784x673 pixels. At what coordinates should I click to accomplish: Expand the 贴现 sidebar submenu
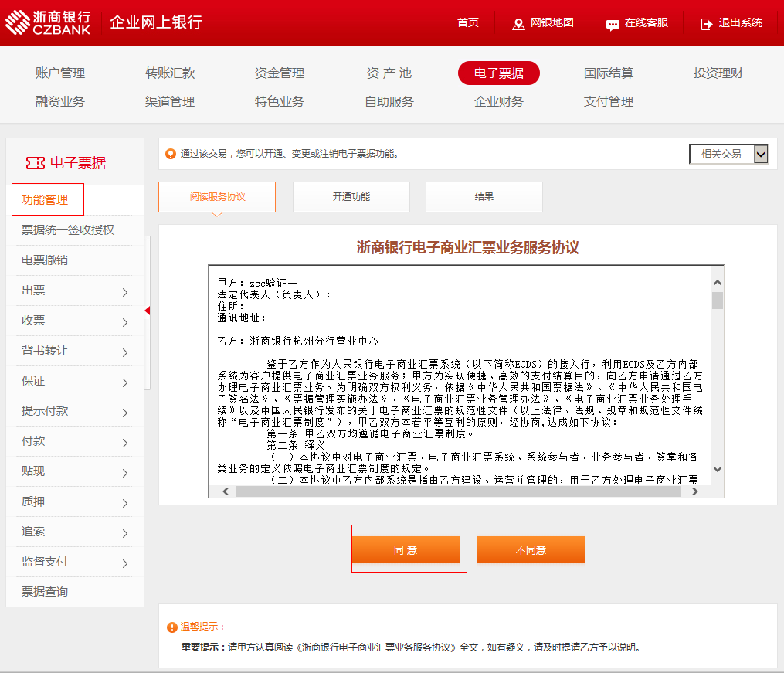[x=125, y=473]
